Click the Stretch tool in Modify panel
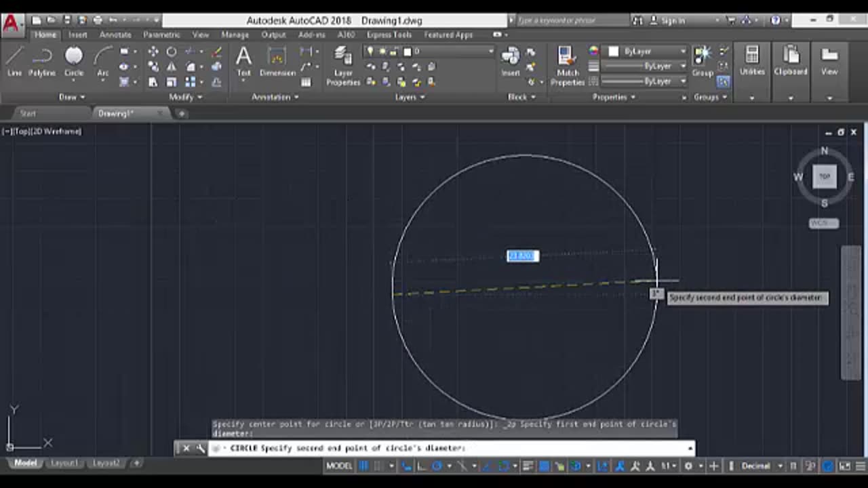Screen dimensions: 868x488 pyautogui.click(x=153, y=82)
